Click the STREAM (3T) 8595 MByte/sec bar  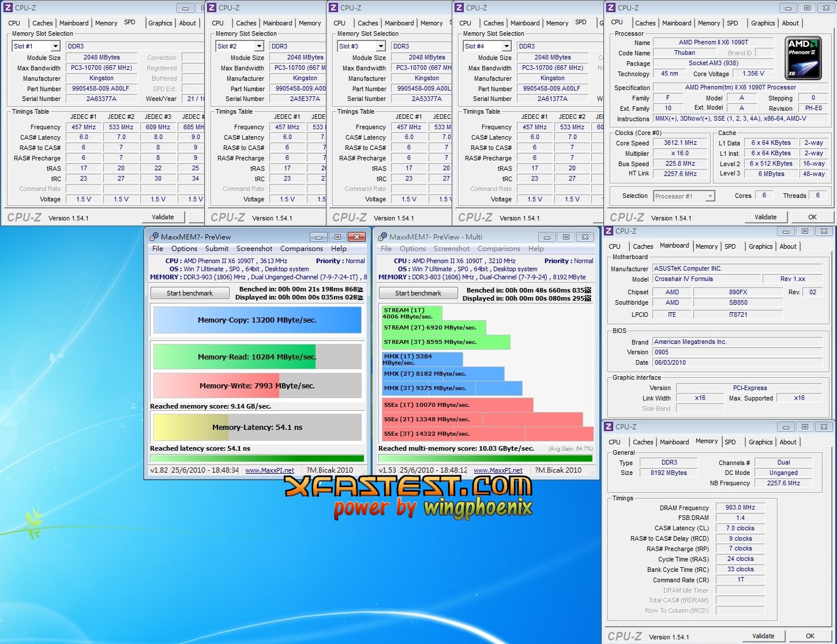pos(446,342)
